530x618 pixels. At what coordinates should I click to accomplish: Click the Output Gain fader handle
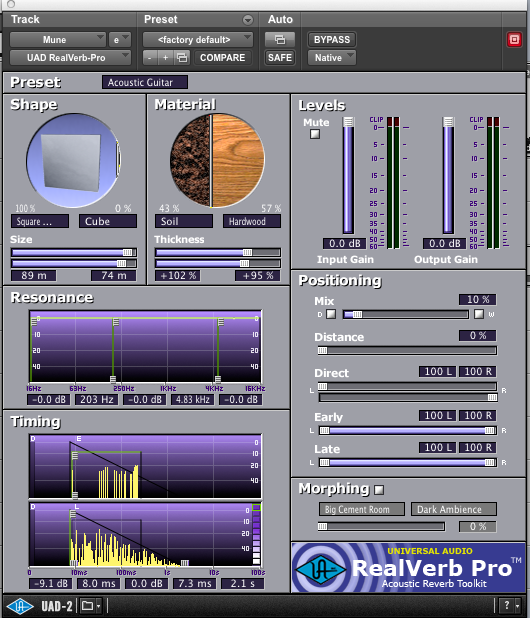[448, 122]
